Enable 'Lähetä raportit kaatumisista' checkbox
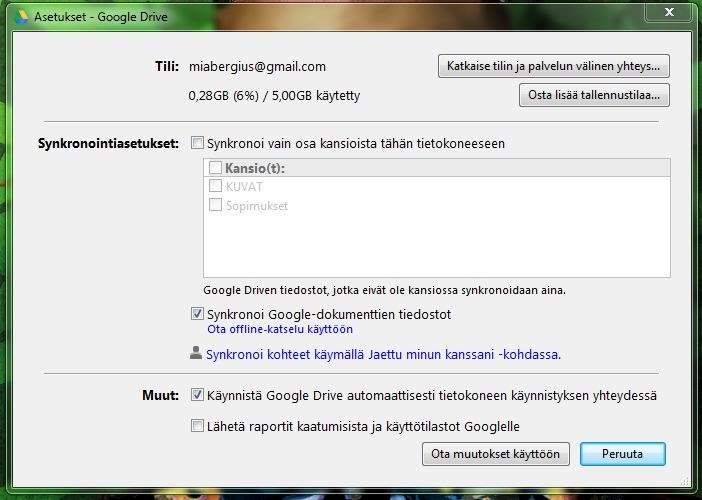 pos(197,426)
